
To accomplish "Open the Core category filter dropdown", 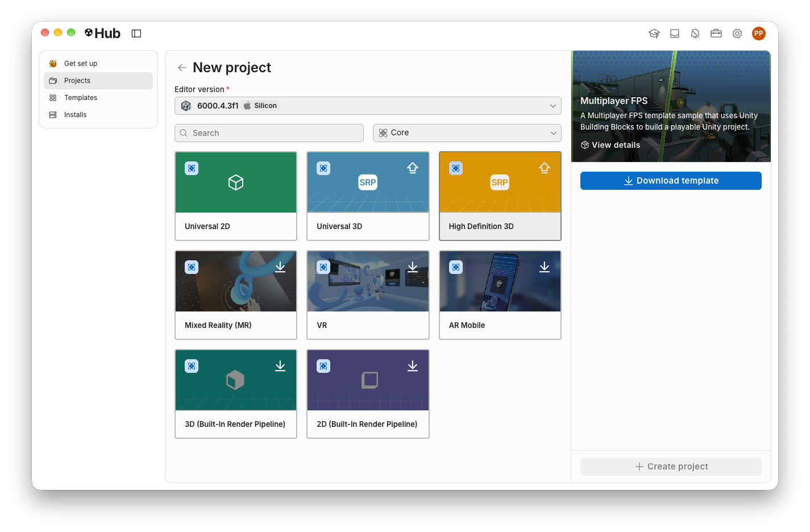I will click(x=467, y=133).
